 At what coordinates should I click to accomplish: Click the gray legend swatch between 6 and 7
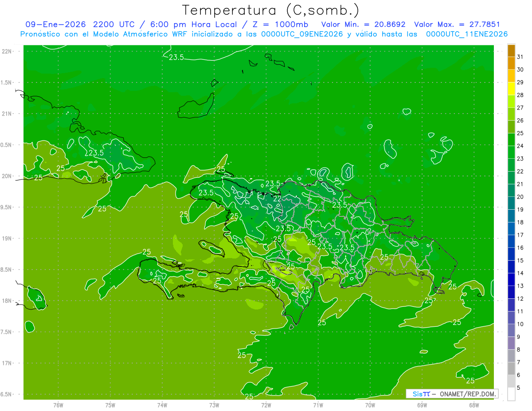coord(511,368)
